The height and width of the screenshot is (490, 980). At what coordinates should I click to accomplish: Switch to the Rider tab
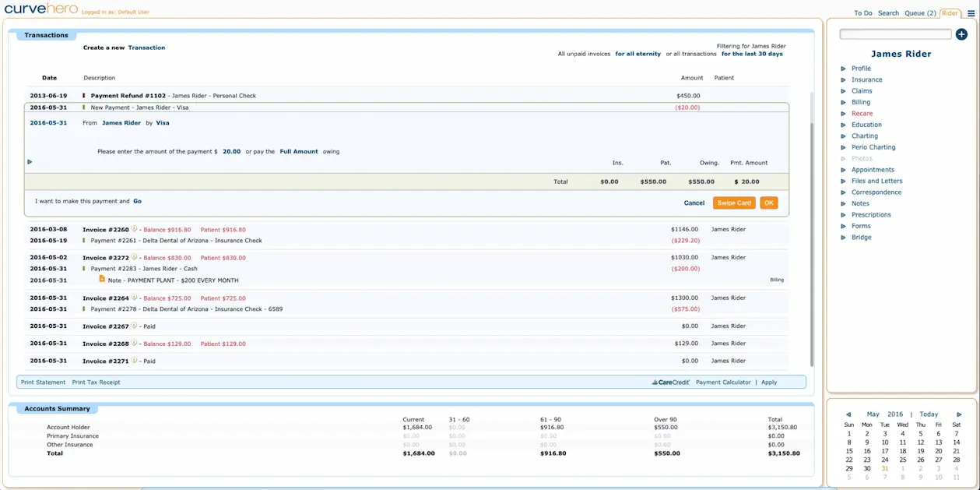949,12
